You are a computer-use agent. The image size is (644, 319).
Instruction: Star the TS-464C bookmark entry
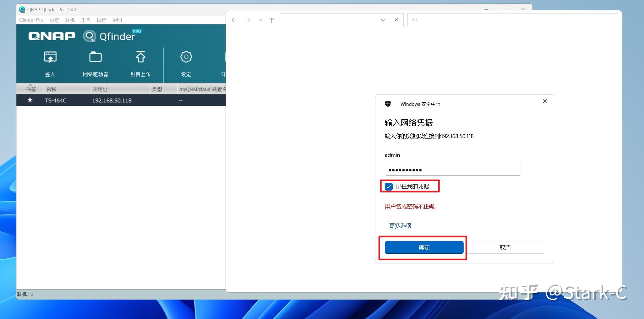tap(30, 100)
